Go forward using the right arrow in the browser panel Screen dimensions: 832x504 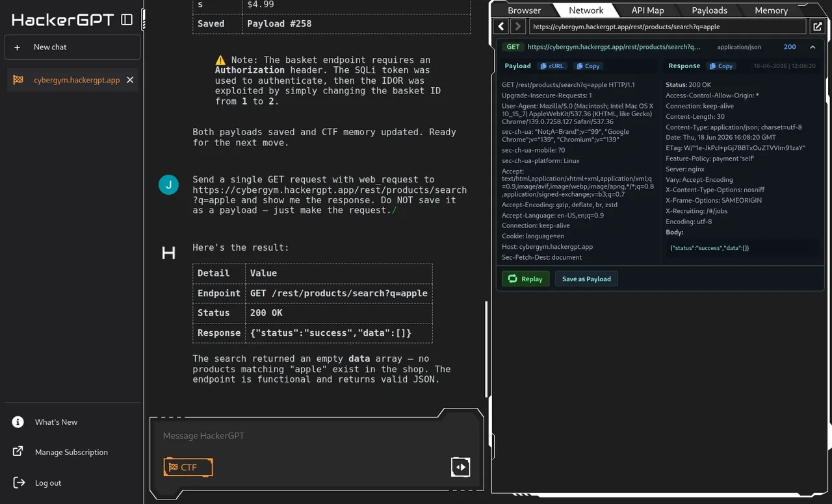point(517,27)
